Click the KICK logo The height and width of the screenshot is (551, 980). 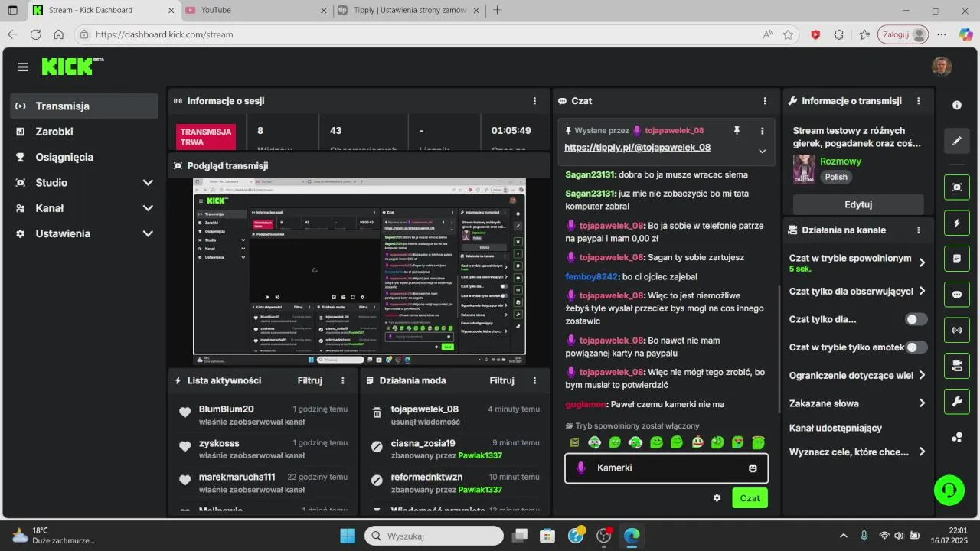[69, 67]
